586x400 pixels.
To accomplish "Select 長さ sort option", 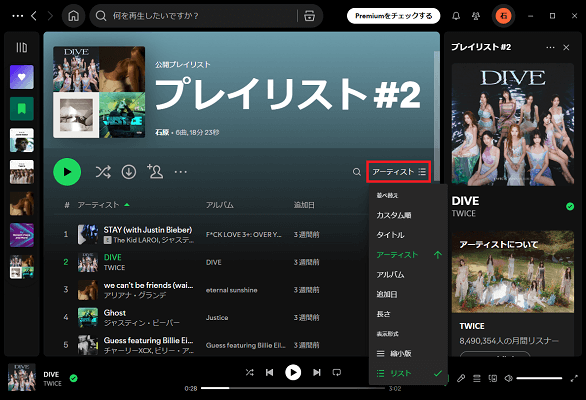I will coord(408,314).
